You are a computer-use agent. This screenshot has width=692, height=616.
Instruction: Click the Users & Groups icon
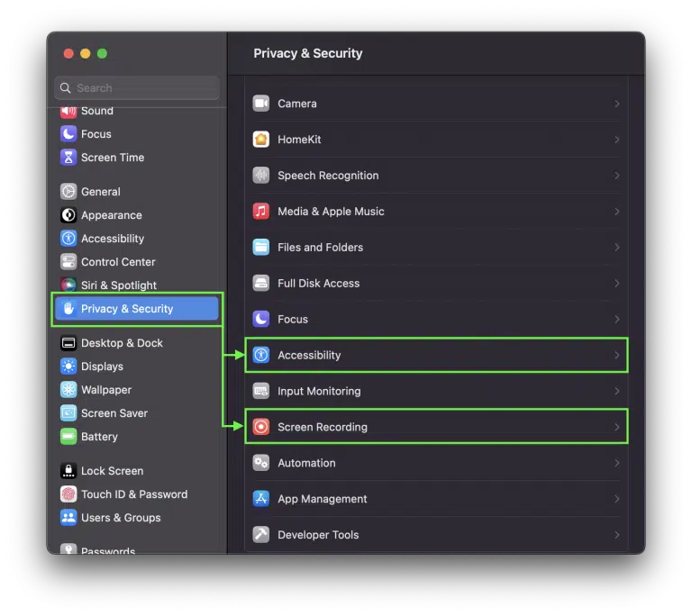tap(68, 518)
